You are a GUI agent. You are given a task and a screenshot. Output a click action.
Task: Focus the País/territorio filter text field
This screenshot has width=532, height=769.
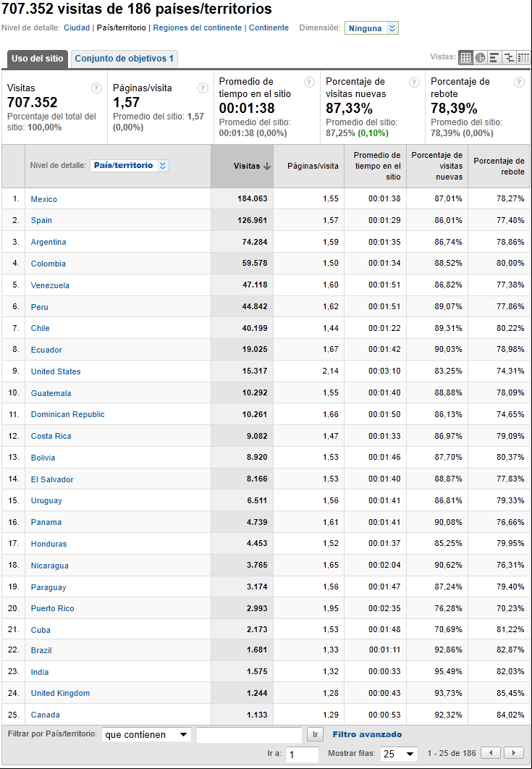(249, 735)
